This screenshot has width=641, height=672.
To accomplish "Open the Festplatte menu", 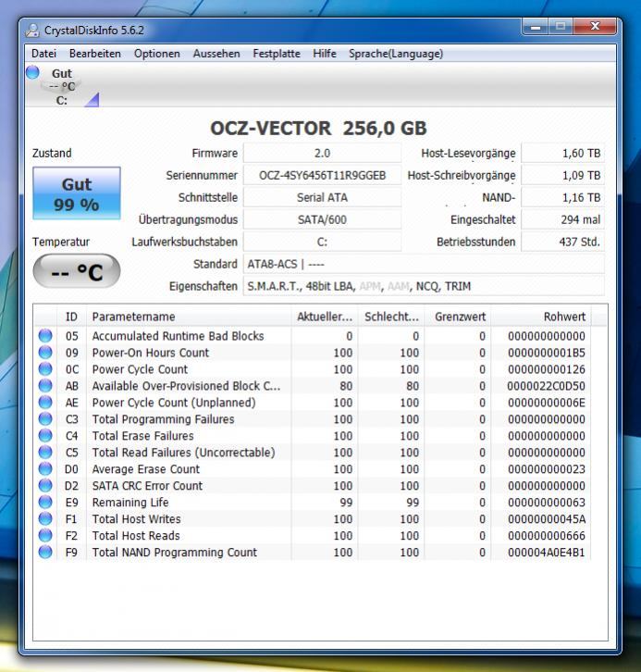I will [277, 54].
